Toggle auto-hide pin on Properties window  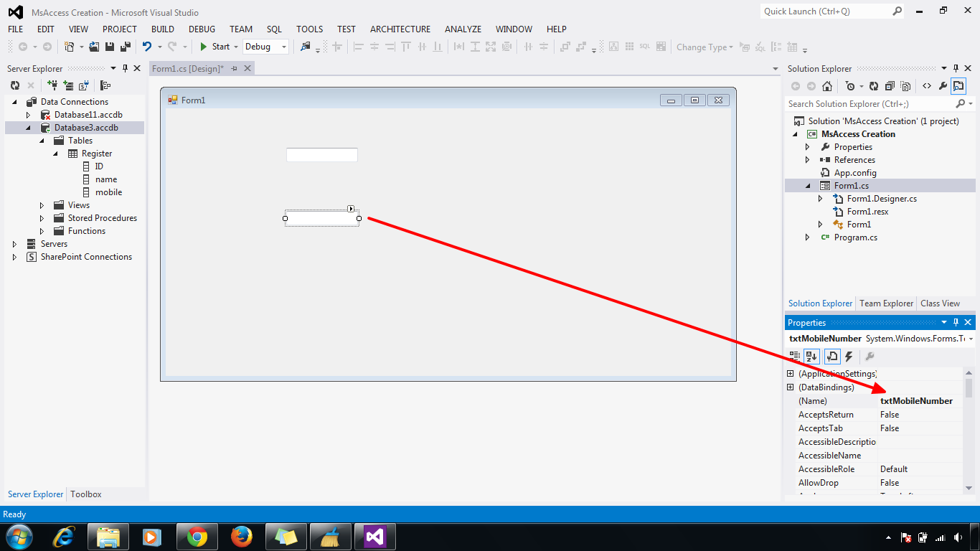point(956,322)
